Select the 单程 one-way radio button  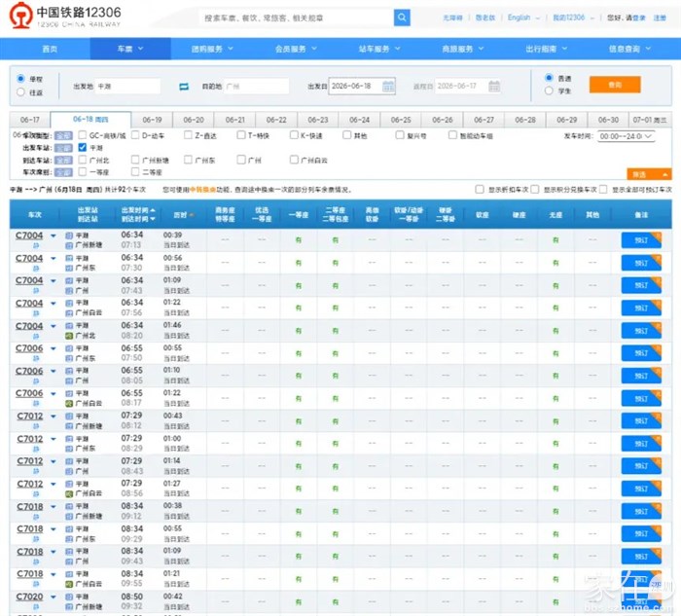point(20,79)
